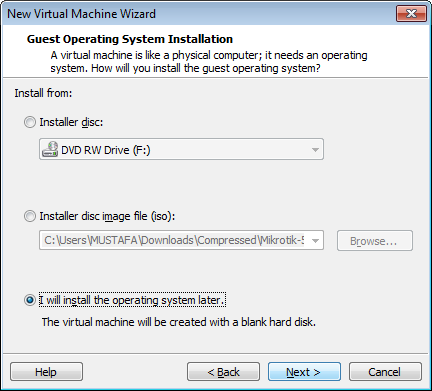Close the New Virtual Machine Wizard
The height and width of the screenshot is (391, 432).
coord(411,14)
